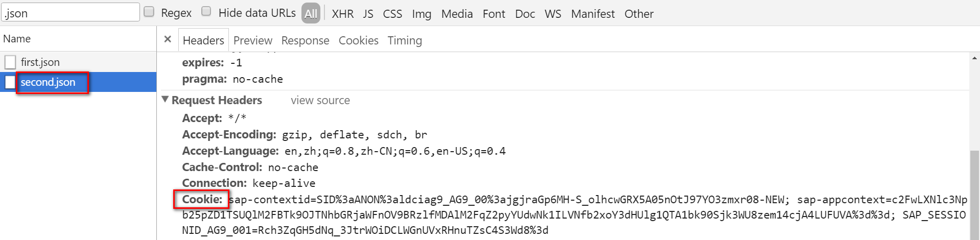Open the Cookies tab
The height and width of the screenshot is (240, 980).
[358, 40]
